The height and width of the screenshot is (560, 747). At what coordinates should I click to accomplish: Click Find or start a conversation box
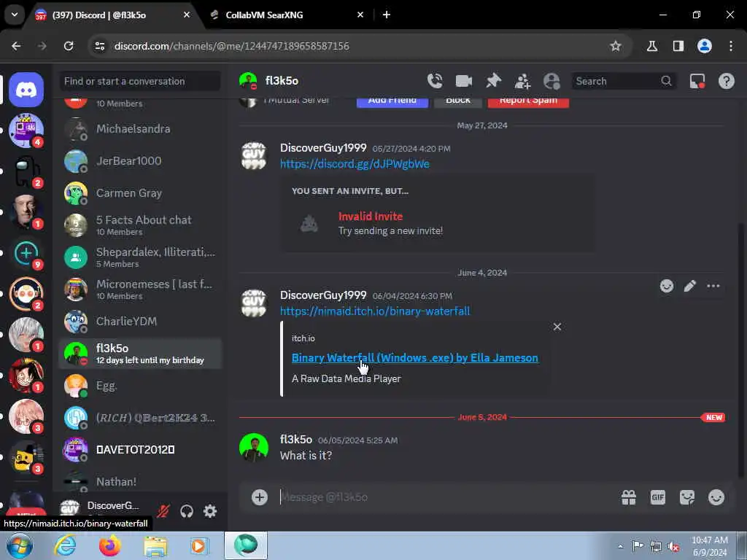click(x=139, y=81)
